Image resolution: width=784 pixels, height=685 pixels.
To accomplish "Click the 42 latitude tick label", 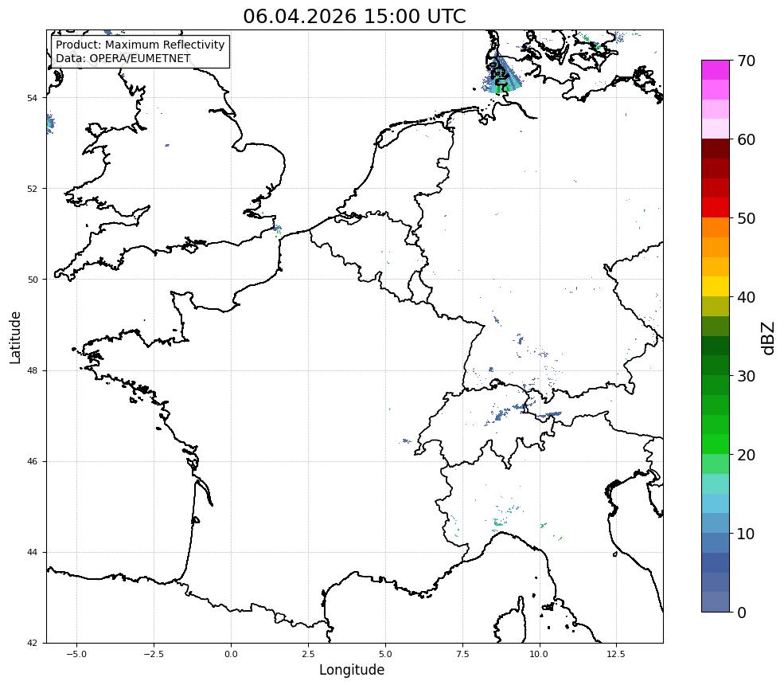I will click(32, 643).
